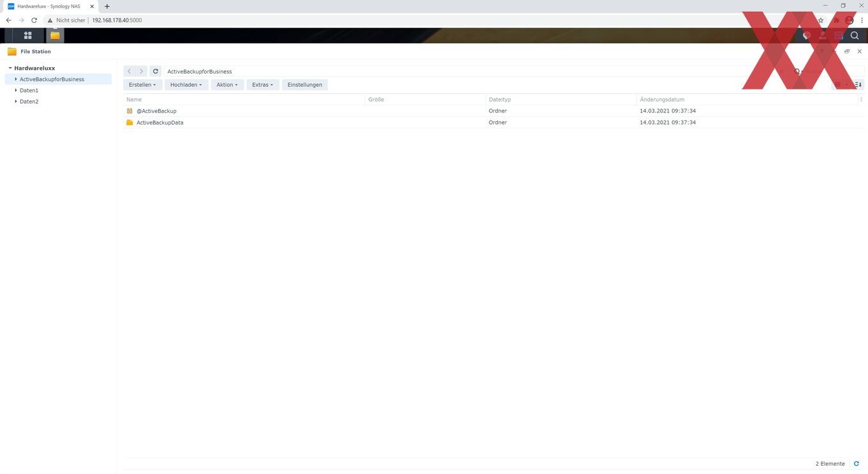
Task: Click the '2 Elemente' status text
Action: [x=830, y=464]
